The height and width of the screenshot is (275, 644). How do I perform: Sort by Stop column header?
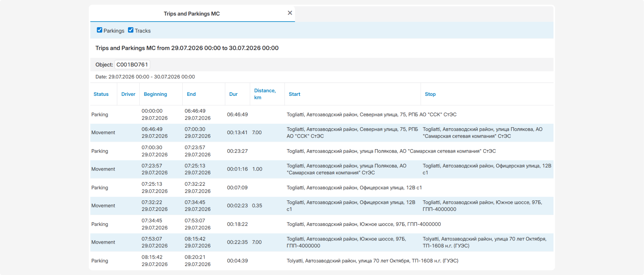(x=430, y=94)
